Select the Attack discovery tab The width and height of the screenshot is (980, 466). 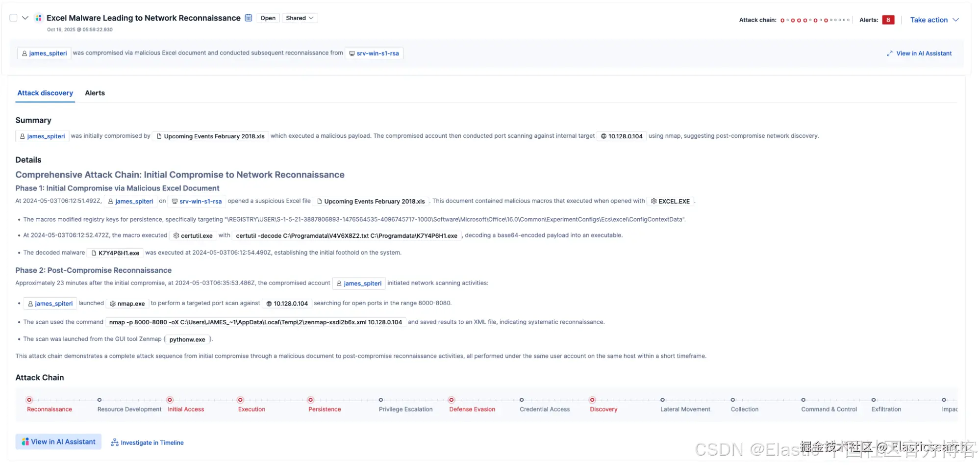click(45, 93)
